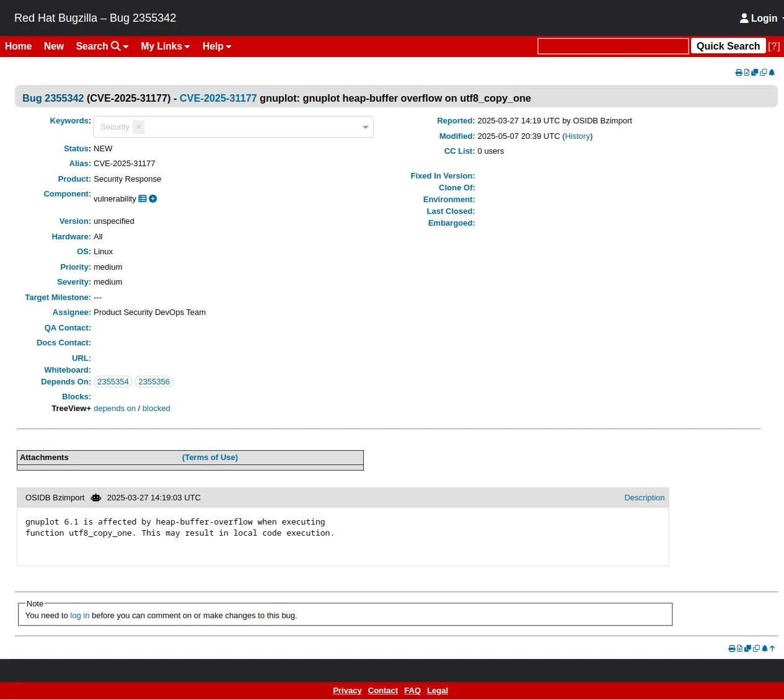Click the TreeView depends on link
This screenshot has width=784, height=700.
click(x=115, y=408)
